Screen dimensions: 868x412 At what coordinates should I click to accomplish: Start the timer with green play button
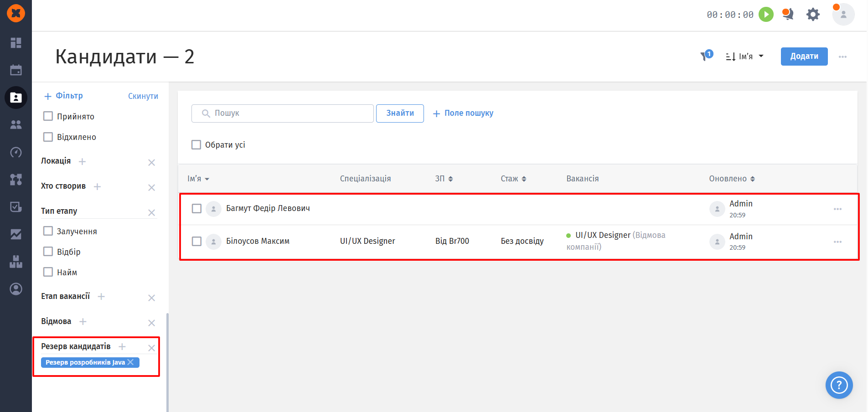(x=766, y=15)
